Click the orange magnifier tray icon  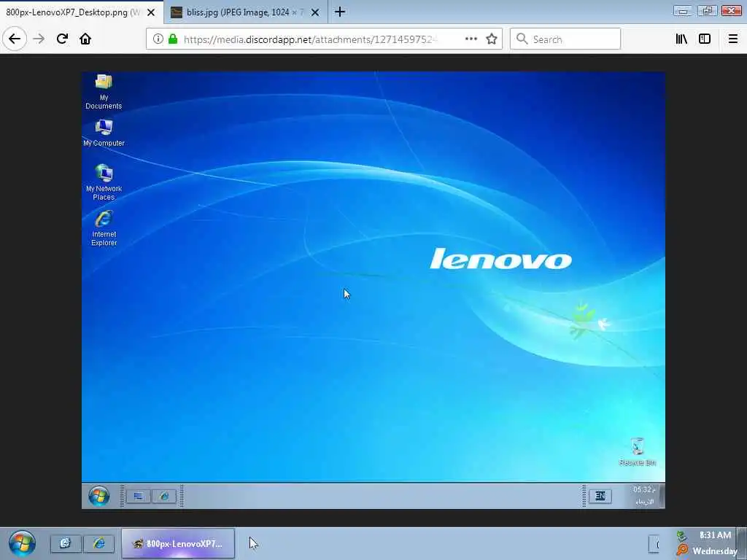tap(682, 551)
